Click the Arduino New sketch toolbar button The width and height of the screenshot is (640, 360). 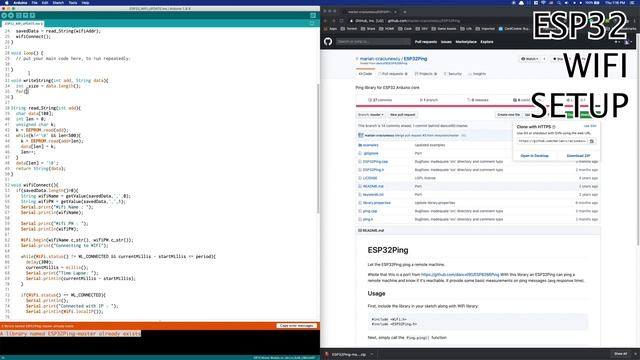click(x=19, y=16)
